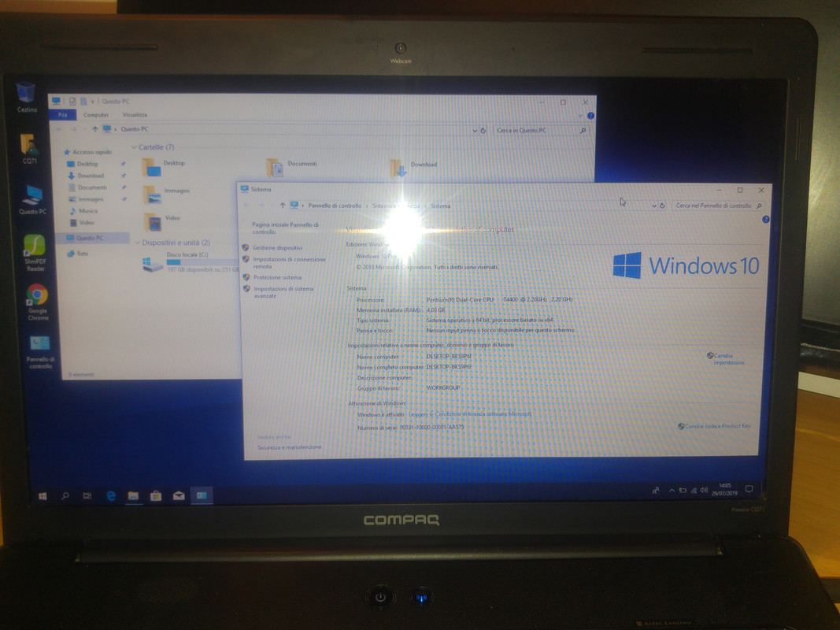
Task: Open Impostazioni di connessione remota
Action: tap(289, 262)
